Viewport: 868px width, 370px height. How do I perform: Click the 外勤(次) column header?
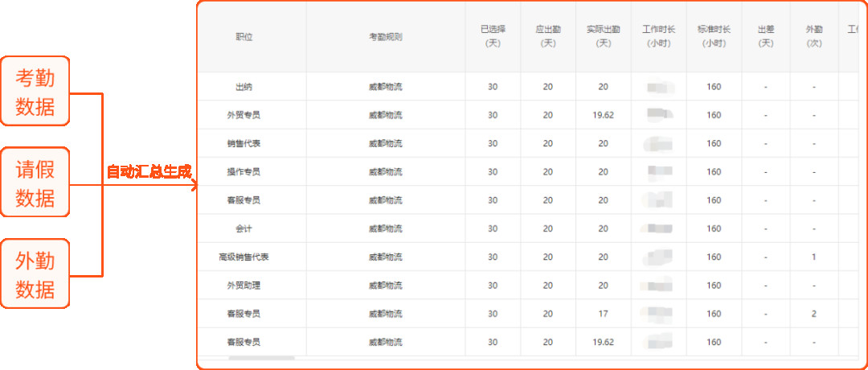point(814,36)
